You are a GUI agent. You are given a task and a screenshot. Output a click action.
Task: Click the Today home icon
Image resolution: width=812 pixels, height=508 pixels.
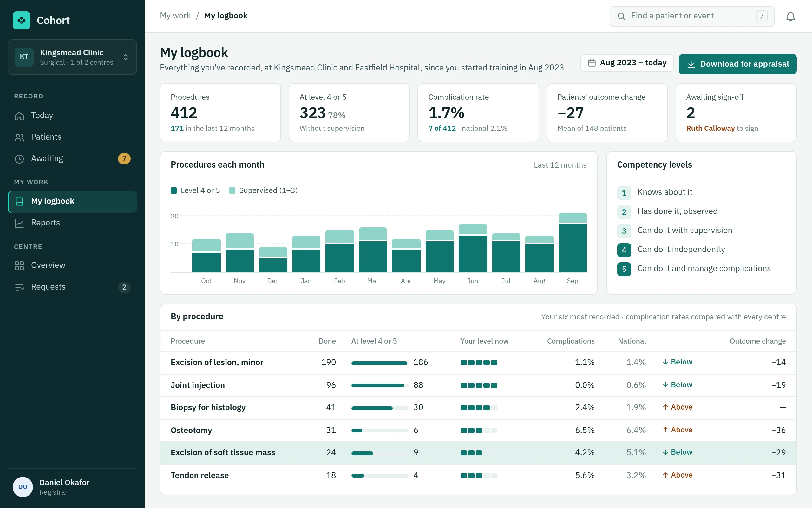pyautogui.click(x=19, y=116)
